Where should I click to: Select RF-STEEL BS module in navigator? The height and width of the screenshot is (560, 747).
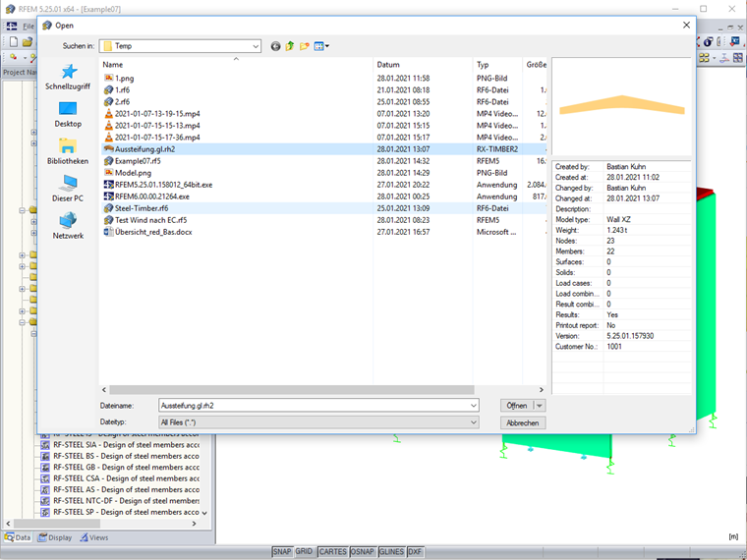120,456
